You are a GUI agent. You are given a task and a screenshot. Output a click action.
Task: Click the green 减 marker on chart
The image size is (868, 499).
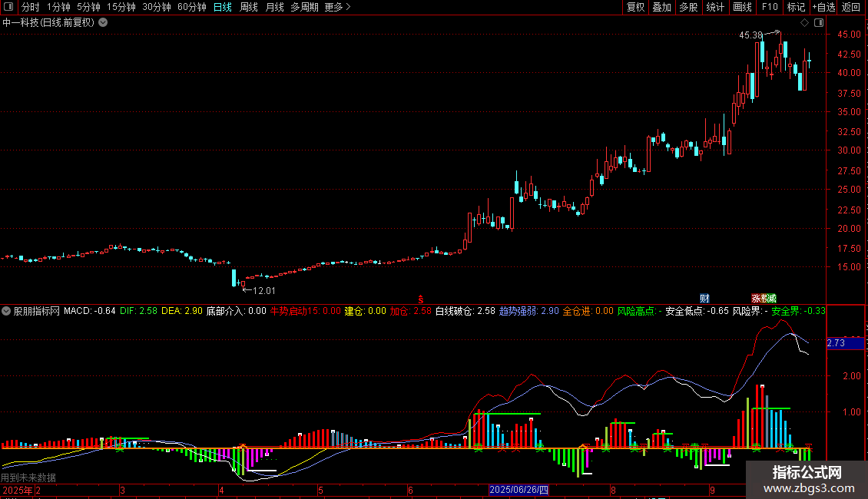click(772, 299)
